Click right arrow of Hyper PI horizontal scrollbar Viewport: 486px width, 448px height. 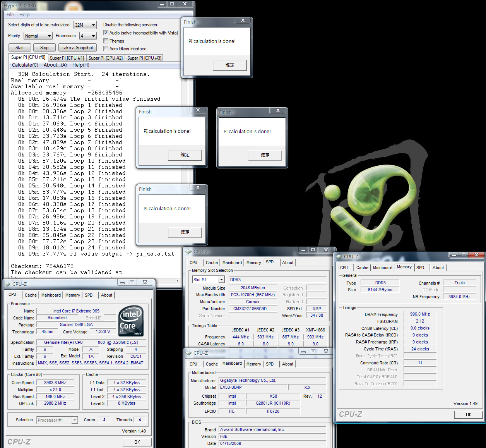pyautogui.click(x=178, y=281)
